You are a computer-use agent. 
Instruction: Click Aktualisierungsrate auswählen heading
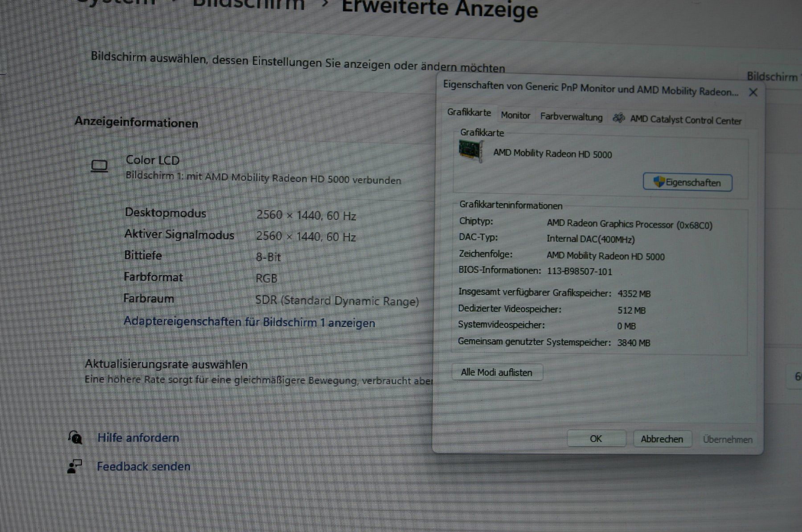tap(166, 364)
